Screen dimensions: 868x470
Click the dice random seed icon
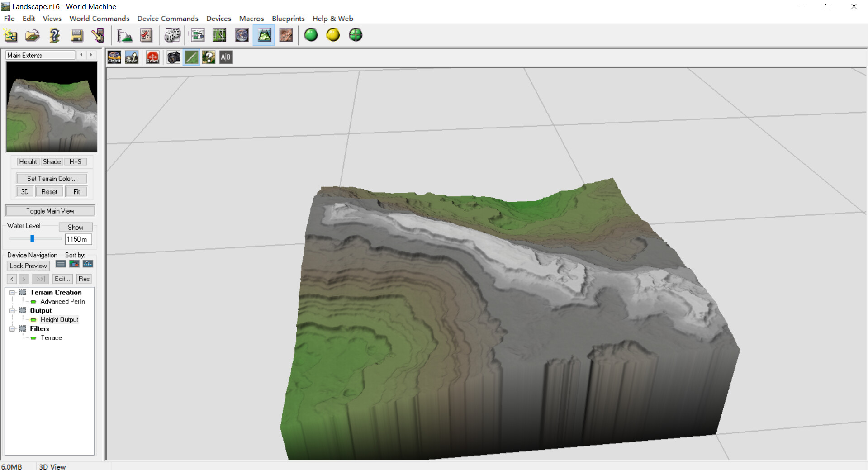tap(172, 35)
